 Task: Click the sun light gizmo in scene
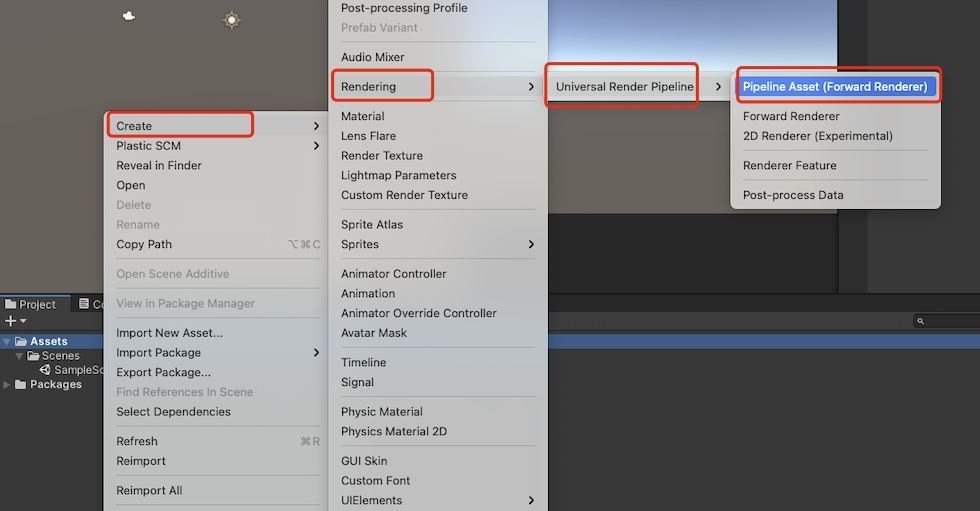[232, 20]
